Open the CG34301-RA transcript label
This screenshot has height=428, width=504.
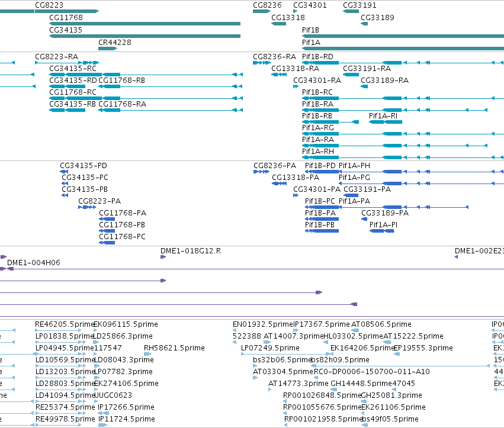point(317,81)
